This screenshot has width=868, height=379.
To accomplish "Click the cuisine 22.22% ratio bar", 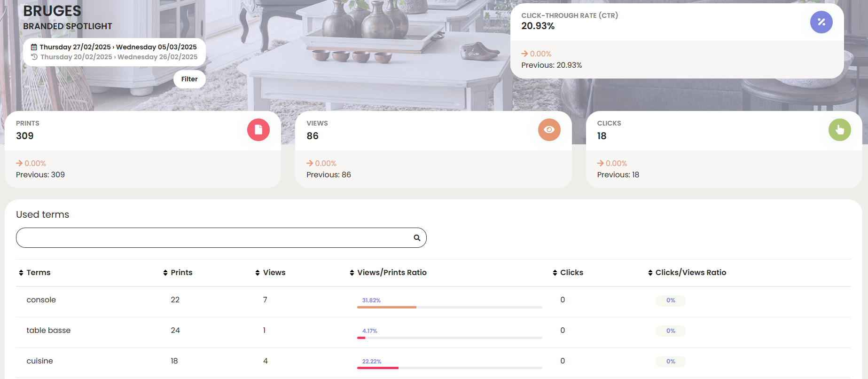I will (449, 368).
